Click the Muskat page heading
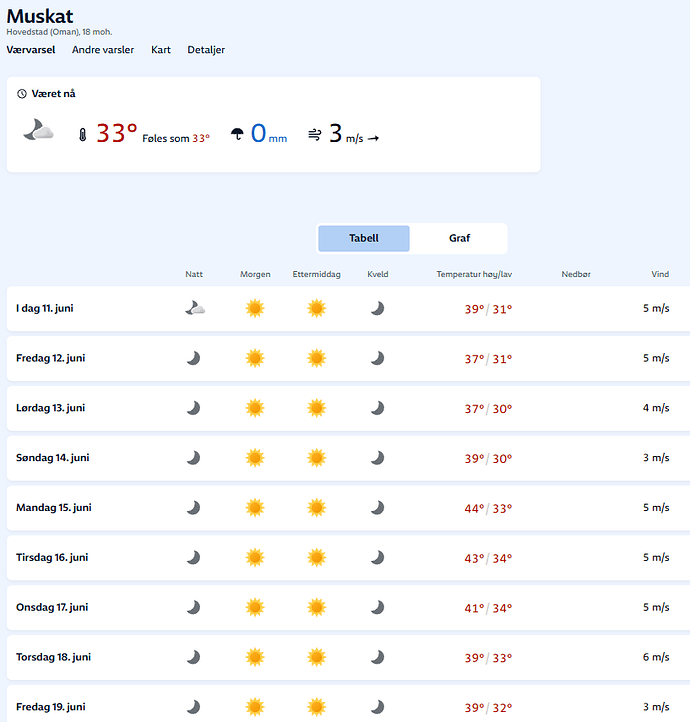This screenshot has width=690, height=722. [x=40, y=16]
